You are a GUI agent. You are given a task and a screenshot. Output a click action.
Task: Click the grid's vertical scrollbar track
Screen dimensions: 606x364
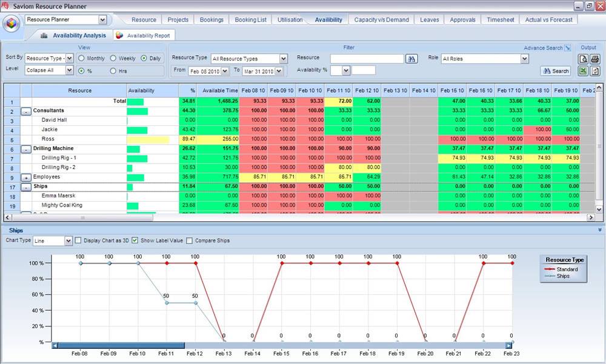599,147
